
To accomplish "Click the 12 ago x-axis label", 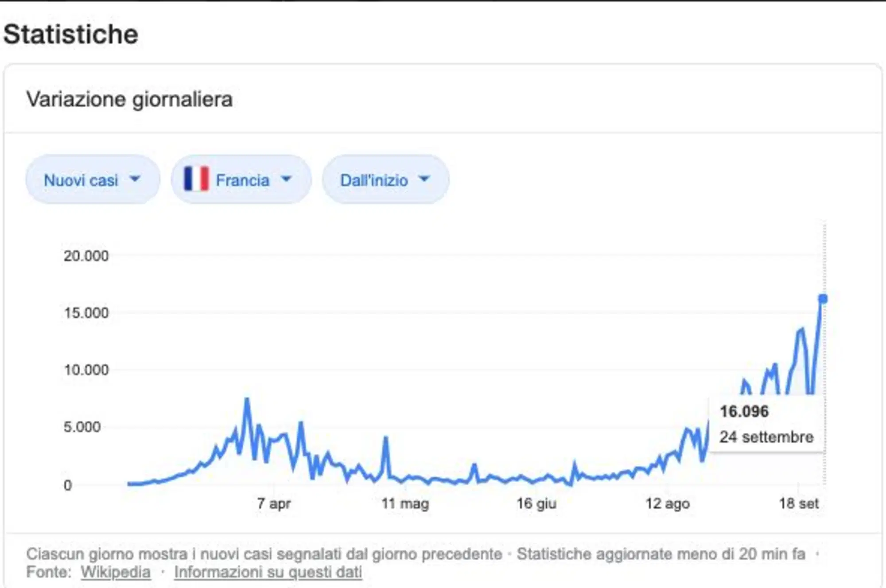I will [668, 503].
